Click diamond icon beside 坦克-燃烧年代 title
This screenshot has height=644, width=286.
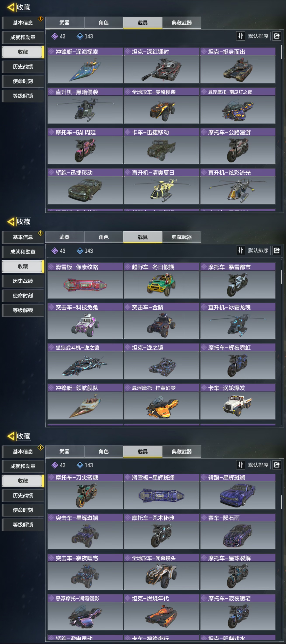(x=128, y=598)
